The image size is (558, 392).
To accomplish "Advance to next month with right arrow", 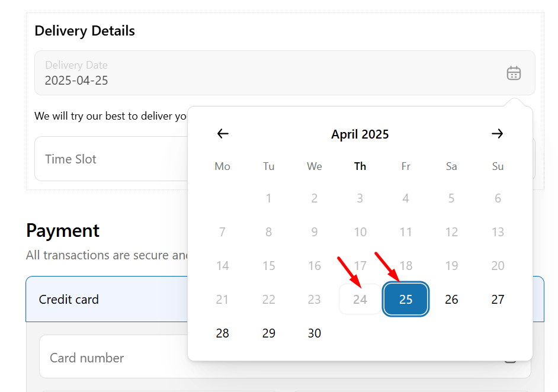I will [x=497, y=134].
